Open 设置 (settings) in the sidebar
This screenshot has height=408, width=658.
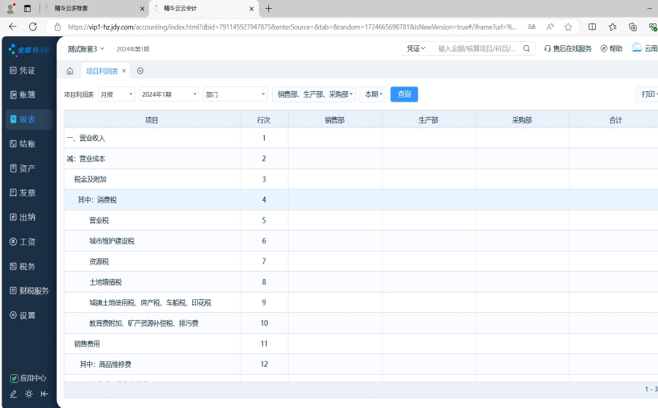[x=24, y=315]
